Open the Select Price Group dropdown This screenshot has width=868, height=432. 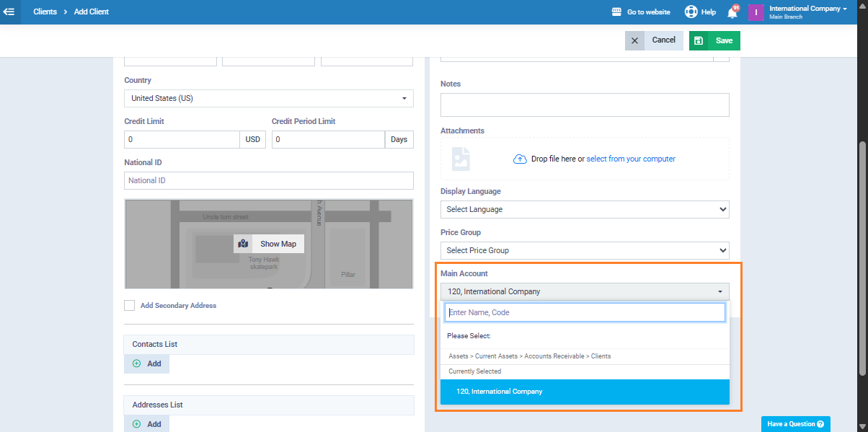(585, 250)
